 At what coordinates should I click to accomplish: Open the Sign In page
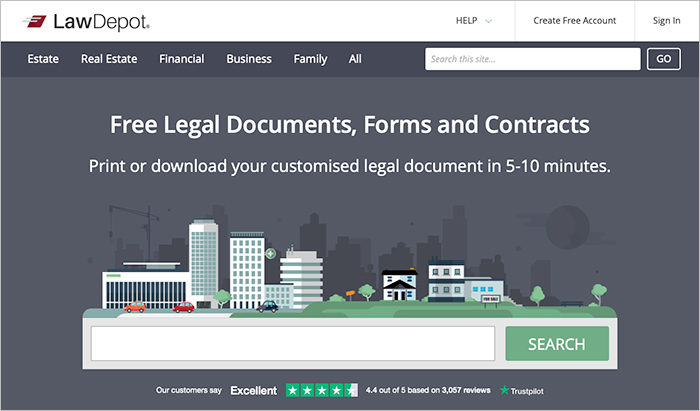pos(666,21)
